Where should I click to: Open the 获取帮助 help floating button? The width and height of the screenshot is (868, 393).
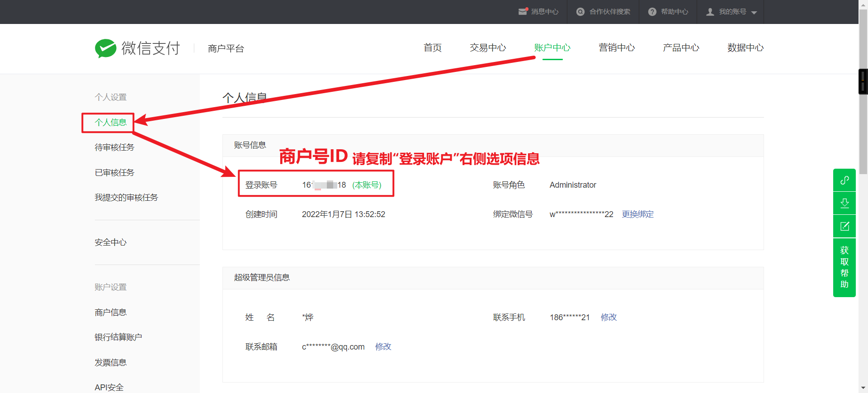click(x=844, y=267)
